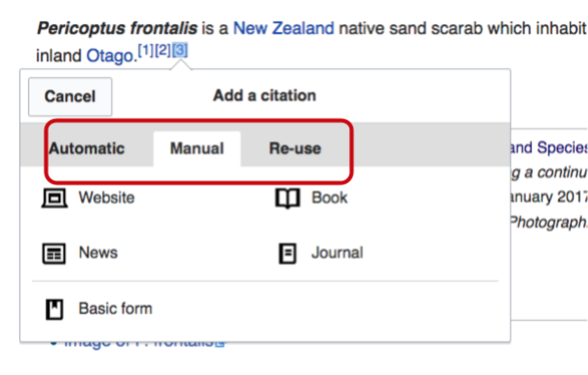Click citation reference [2]

click(163, 50)
